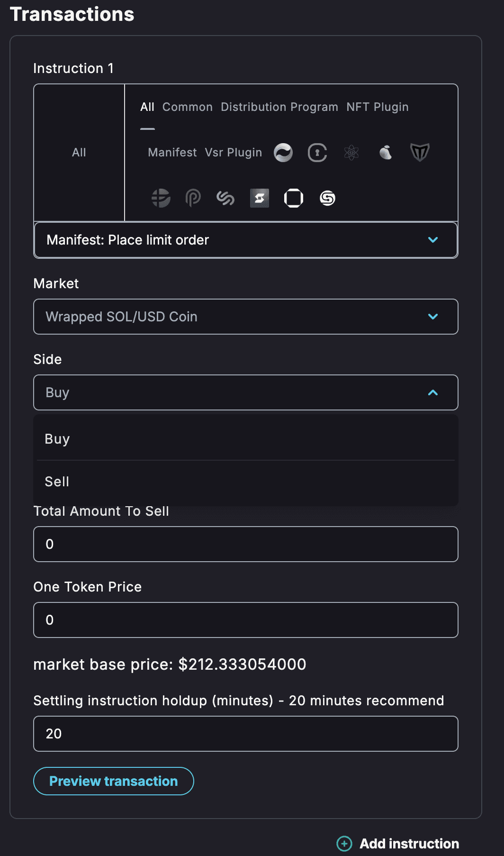This screenshot has height=856, width=504.
Task: Expand the Wrapped SOL/USD Coin market dropdown
Action: coord(245,317)
